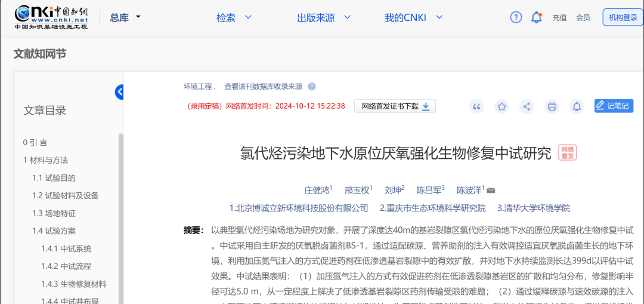
Task: Click the 文献知网节 heading
Action: (40, 54)
